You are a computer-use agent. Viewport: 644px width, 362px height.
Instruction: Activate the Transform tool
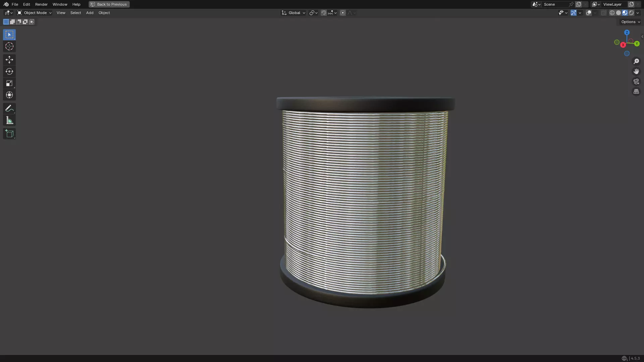click(9, 95)
